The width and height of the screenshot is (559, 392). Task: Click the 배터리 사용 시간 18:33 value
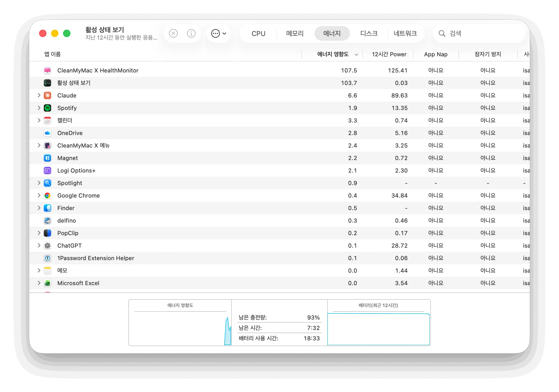point(312,338)
